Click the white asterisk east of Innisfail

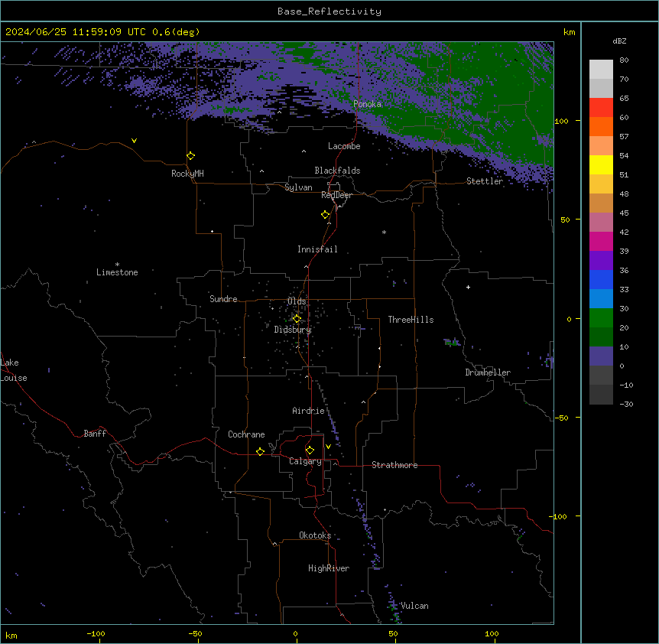click(384, 232)
